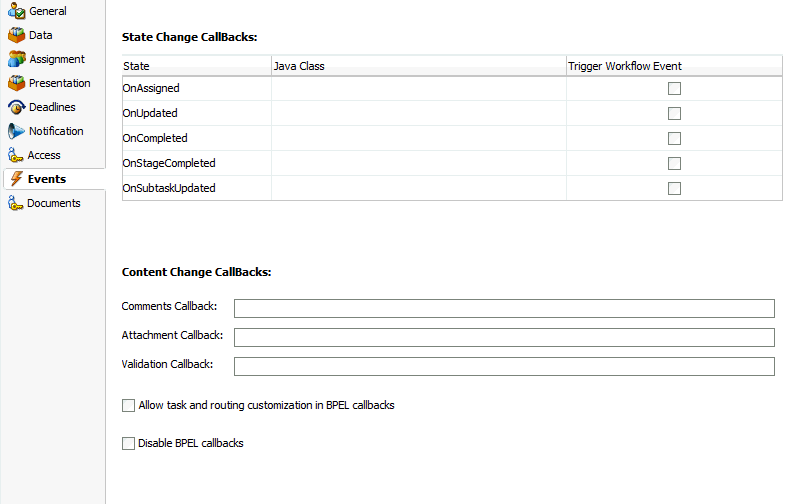Focus the Attachment Callback text box
This screenshot has height=504, width=795.
(504, 337)
